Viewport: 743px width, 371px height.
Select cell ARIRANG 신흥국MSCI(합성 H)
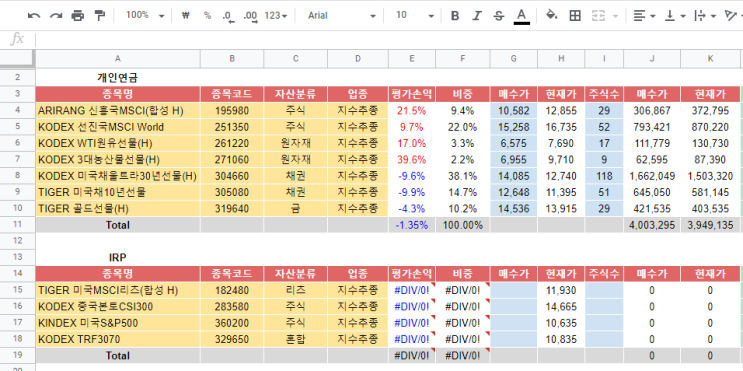pos(118,111)
